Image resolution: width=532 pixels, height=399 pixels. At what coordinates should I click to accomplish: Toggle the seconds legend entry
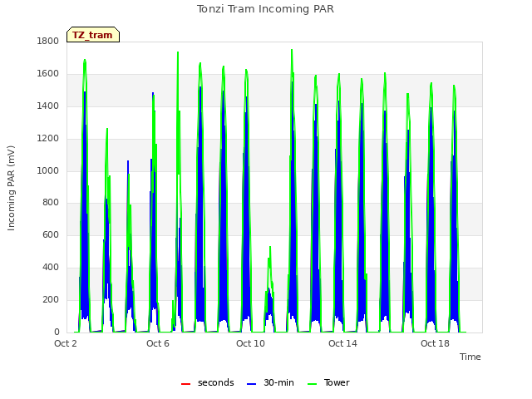click(207, 382)
